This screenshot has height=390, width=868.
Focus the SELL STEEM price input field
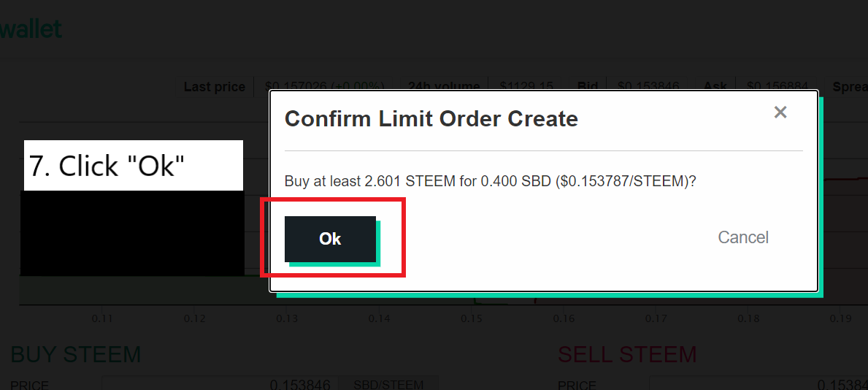730,384
